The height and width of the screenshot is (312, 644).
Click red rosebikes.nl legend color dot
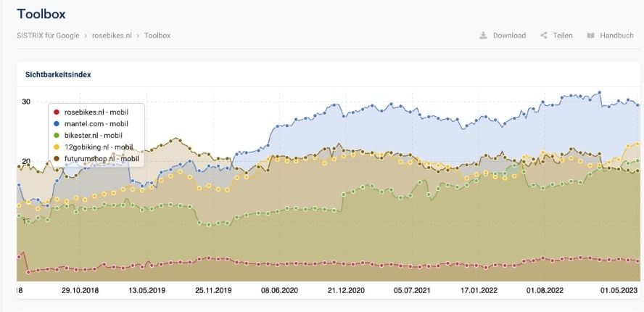tap(57, 112)
